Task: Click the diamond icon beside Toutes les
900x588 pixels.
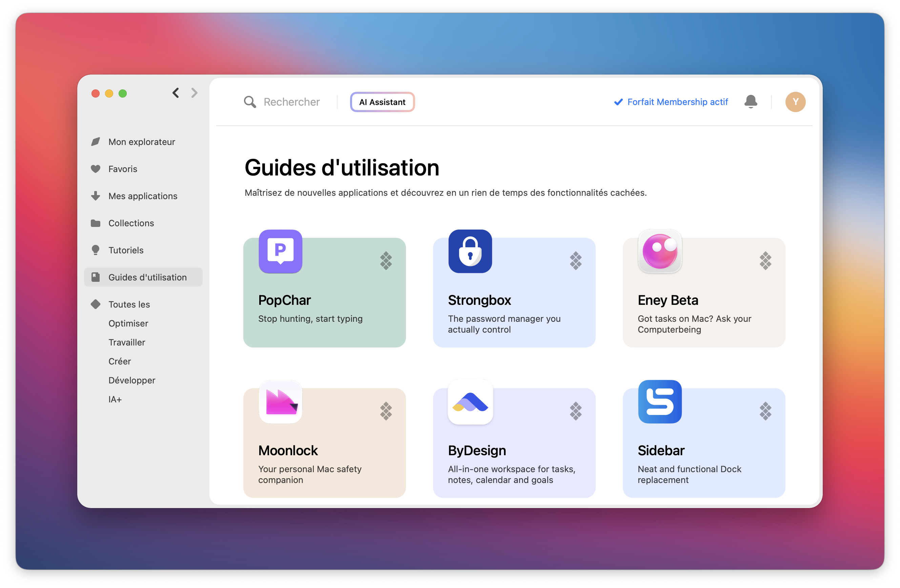Action: [96, 304]
